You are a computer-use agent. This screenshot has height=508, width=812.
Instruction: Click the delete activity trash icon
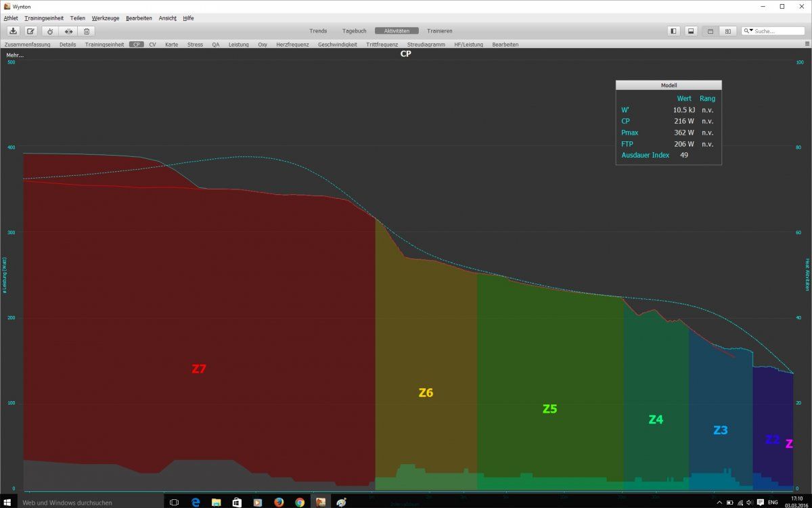pos(87,31)
